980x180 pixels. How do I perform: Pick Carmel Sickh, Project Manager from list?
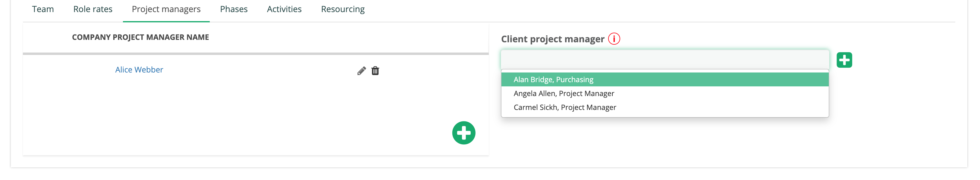click(x=664, y=108)
